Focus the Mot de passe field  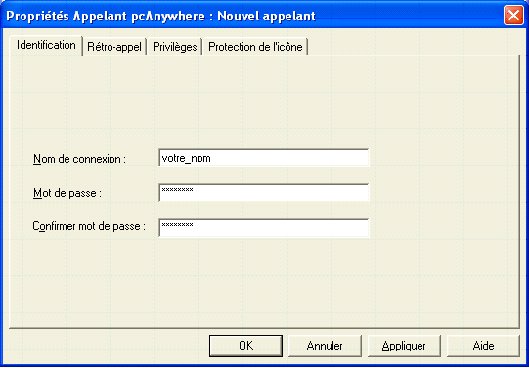point(264,193)
